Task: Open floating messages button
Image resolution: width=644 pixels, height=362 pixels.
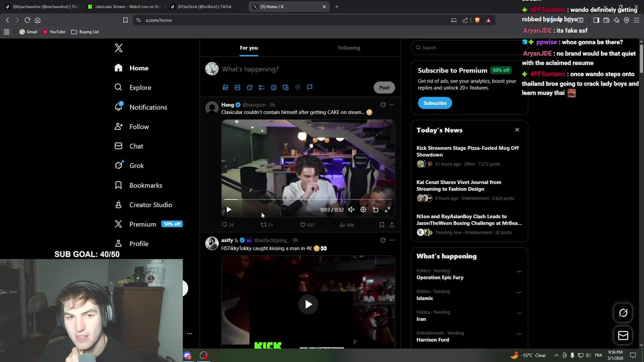Action: point(623,335)
